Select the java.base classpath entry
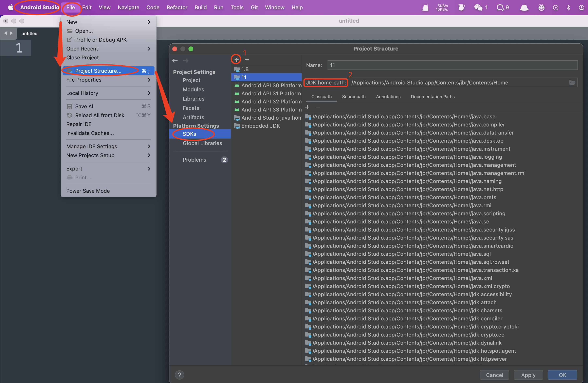 tap(400, 117)
